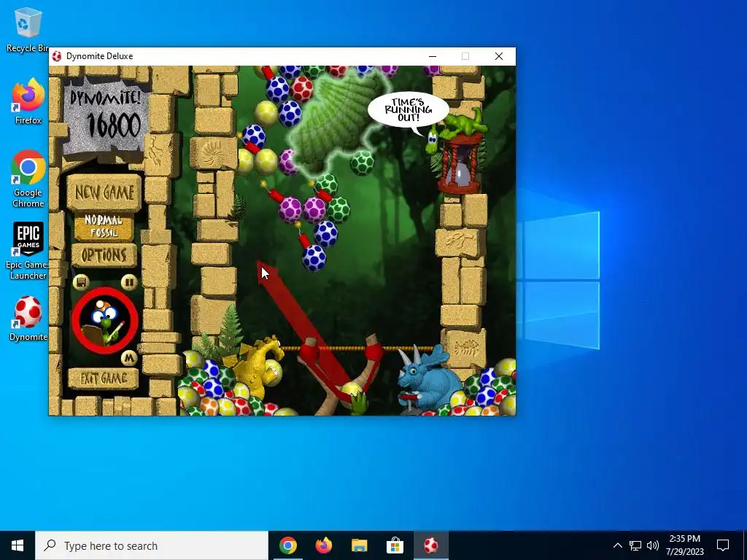Expand hidden system tray icons chevron
Screen dimensions: 747x560
[617, 545]
